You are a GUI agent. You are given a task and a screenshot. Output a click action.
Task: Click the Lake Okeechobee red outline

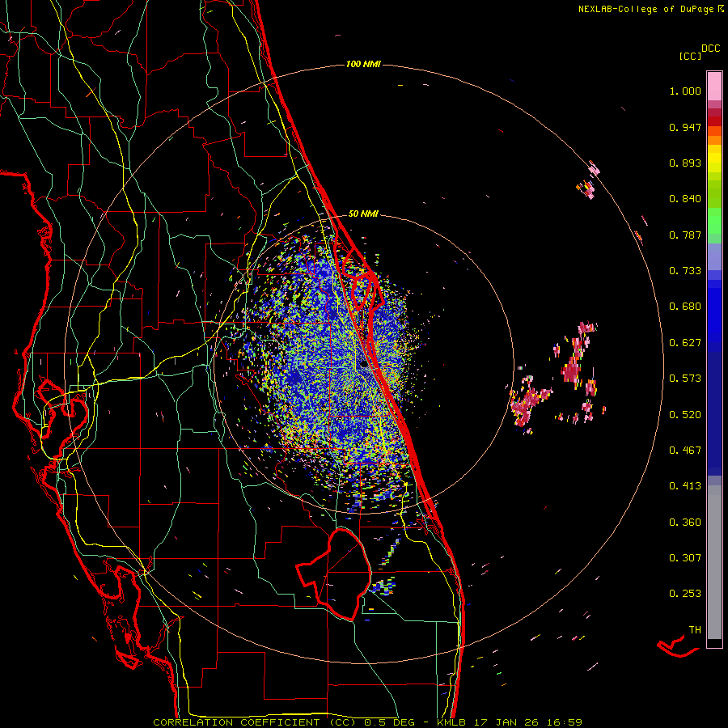pyautogui.click(x=335, y=574)
